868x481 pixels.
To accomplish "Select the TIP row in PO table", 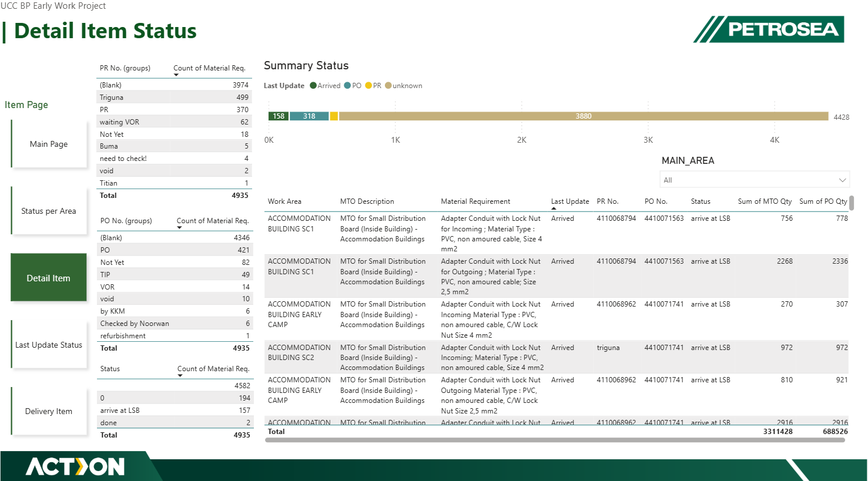I will coord(175,275).
